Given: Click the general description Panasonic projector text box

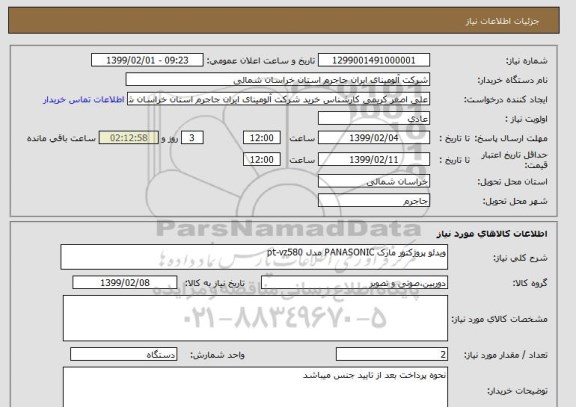Looking at the screenshot, I should coord(254,257).
